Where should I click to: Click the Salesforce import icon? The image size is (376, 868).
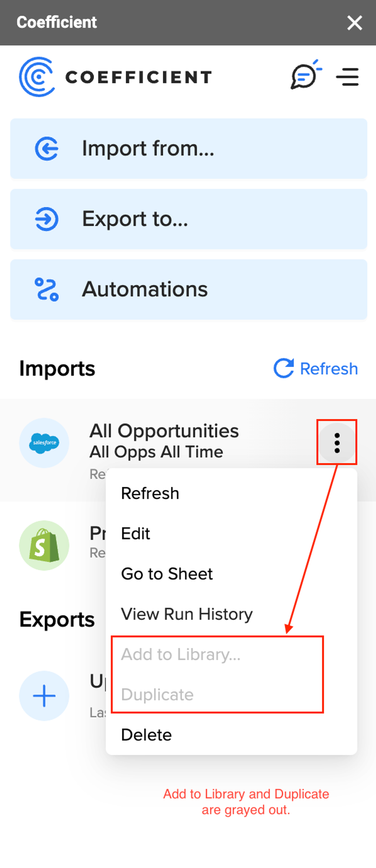coord(44,443)
